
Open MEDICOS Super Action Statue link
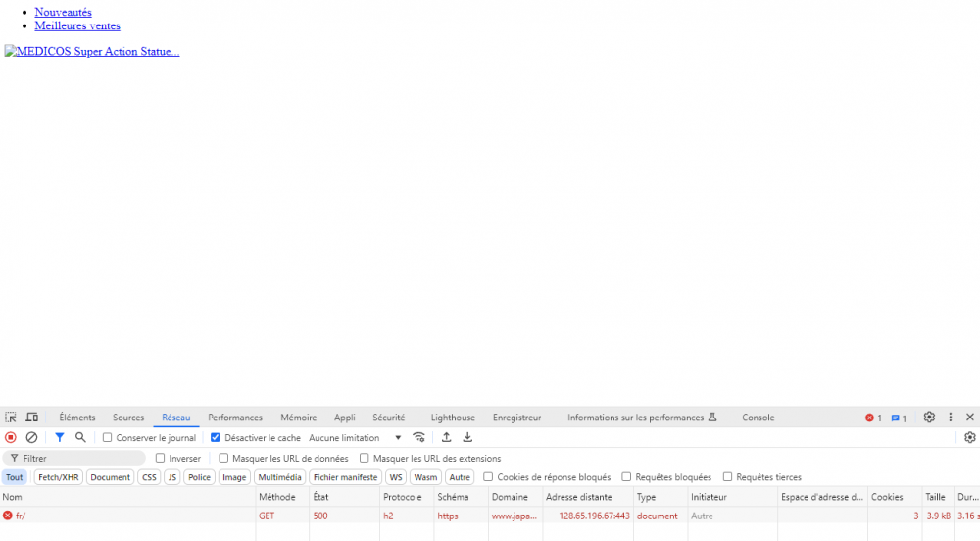(92, 51)
